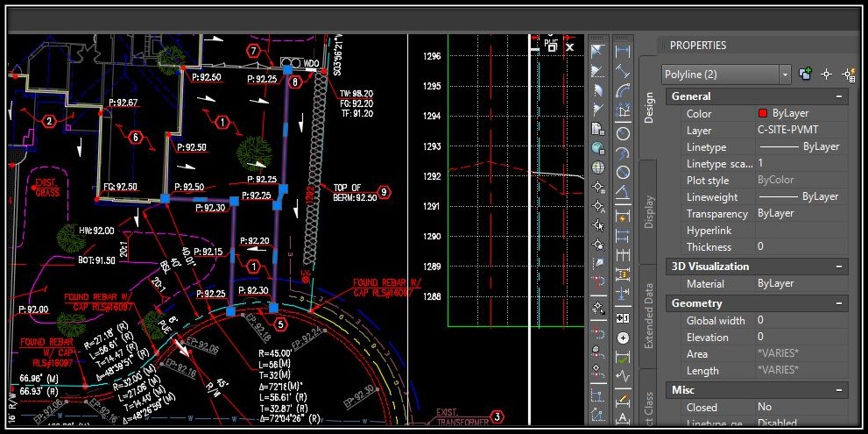Click the Transparency ByLayer field
Viewport: 868px width, 434px height.
(801, 213)
